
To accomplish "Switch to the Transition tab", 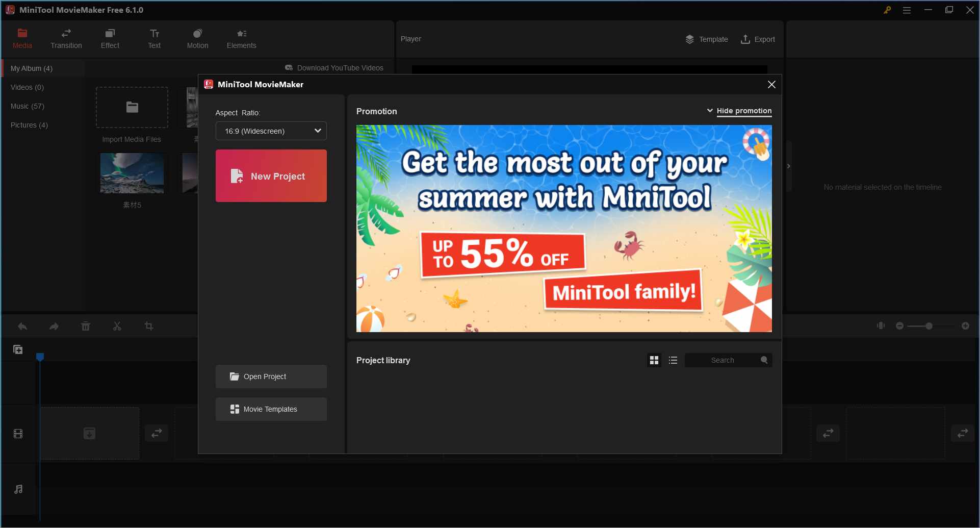I will point(66,39).
